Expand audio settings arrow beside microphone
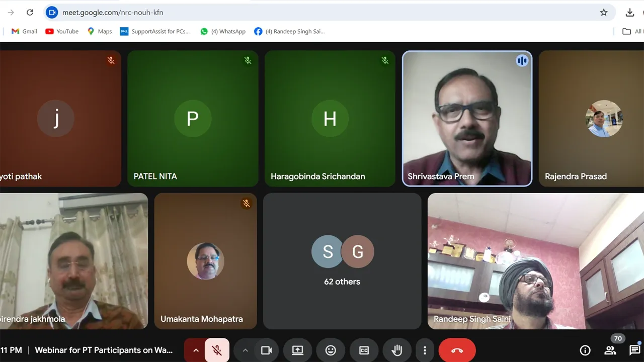The width and height of the screenshot is (644, 362). [x=196, y=350]
